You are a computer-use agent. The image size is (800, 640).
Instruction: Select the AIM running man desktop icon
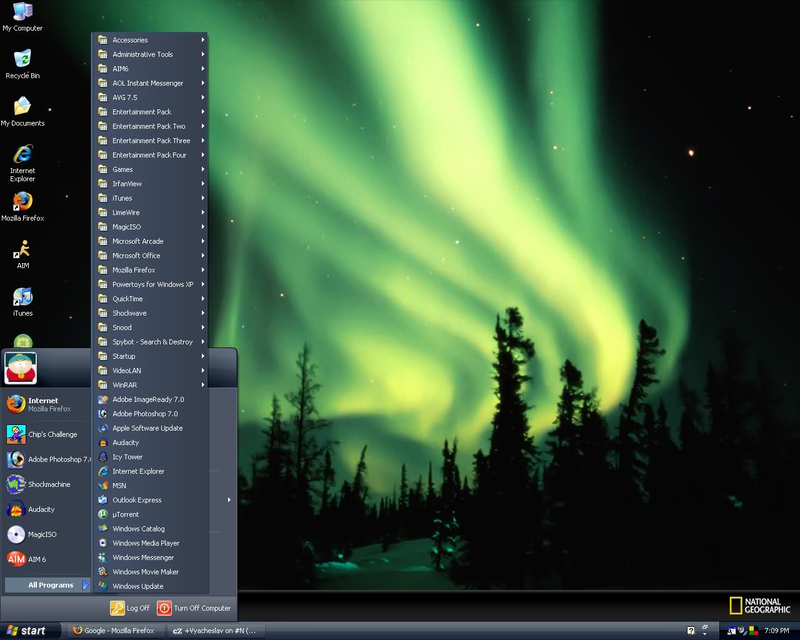click(22, 254)
